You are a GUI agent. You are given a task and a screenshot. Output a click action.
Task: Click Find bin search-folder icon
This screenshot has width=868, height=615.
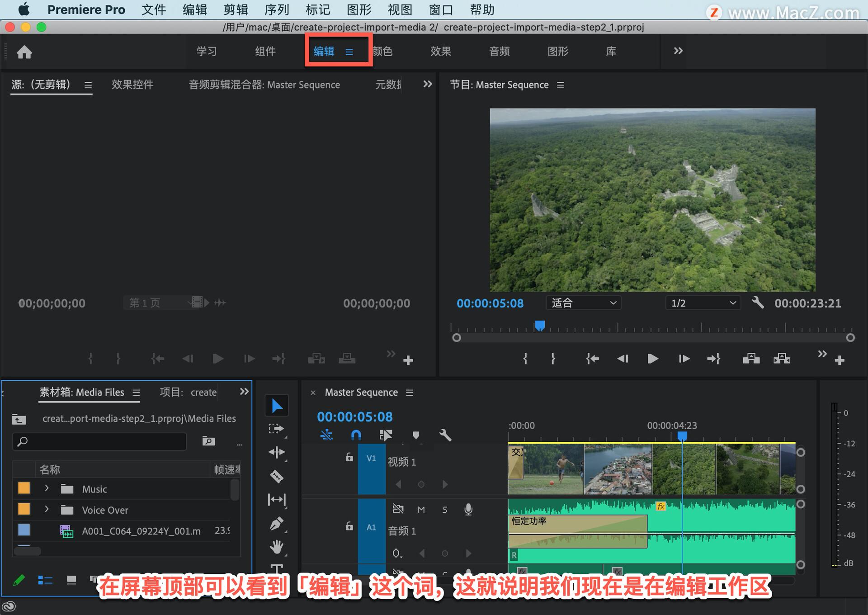pos(208,441)
